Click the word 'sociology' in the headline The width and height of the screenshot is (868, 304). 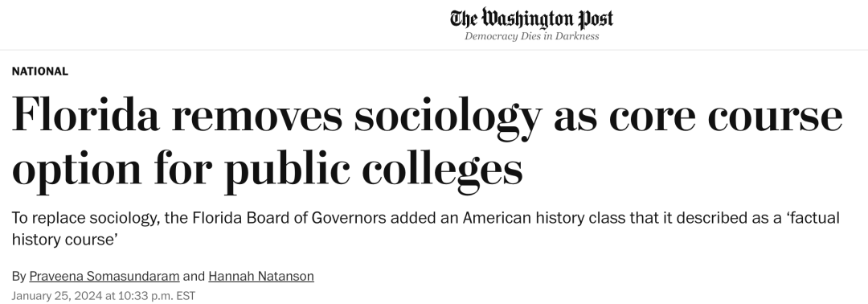(x=448, y=117)
